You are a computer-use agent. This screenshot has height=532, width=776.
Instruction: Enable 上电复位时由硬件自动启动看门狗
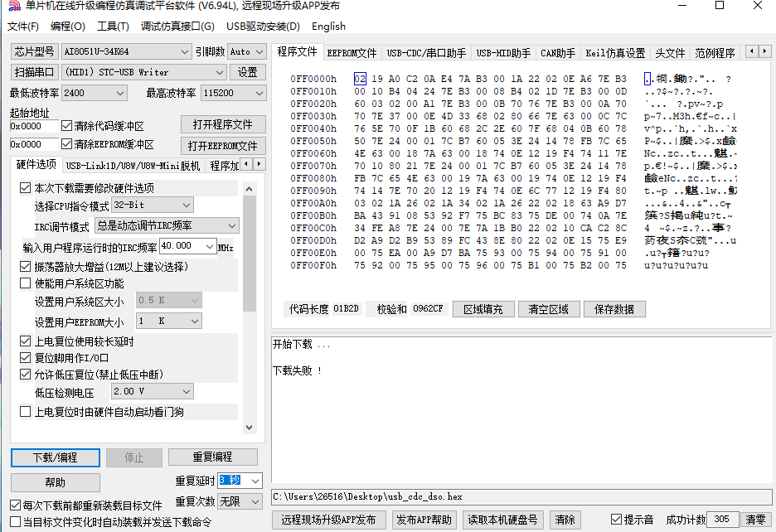point(25,411)
